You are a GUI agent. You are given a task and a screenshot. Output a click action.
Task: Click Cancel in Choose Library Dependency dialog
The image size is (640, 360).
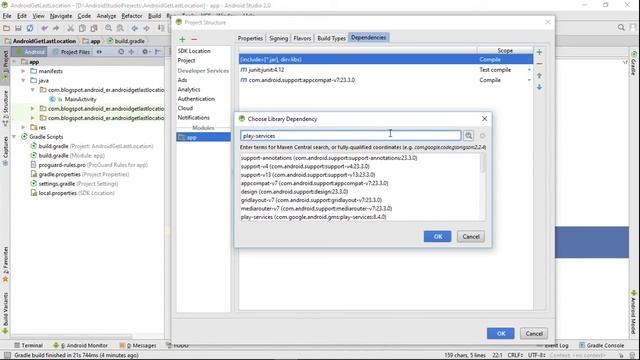(x=471, y=236)
